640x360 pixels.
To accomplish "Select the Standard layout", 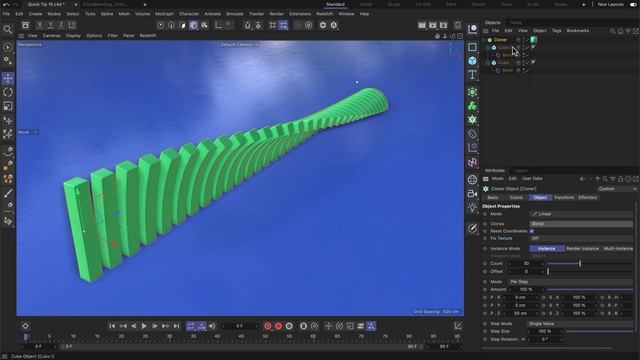I will (x=335, y=4).
